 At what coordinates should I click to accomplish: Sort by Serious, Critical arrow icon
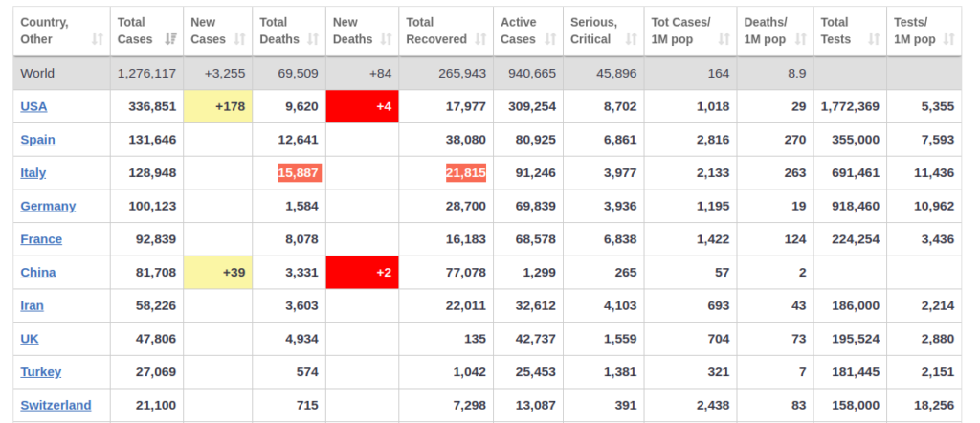632,39
